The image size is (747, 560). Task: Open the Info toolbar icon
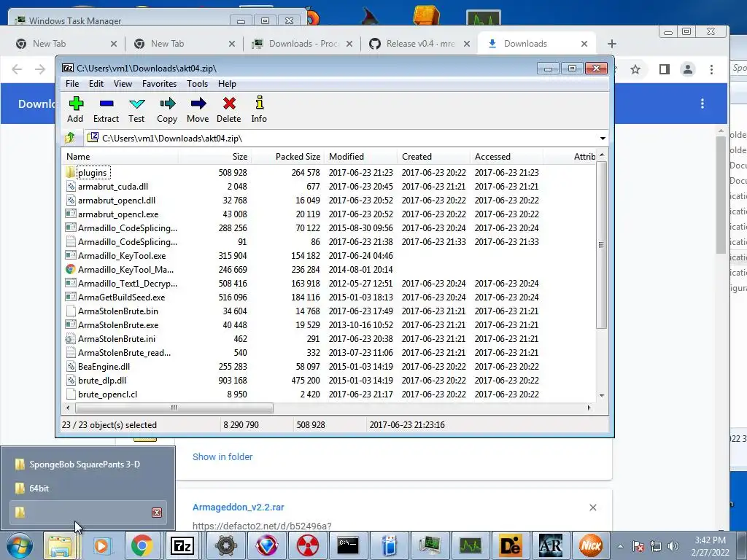click(259, 109)
